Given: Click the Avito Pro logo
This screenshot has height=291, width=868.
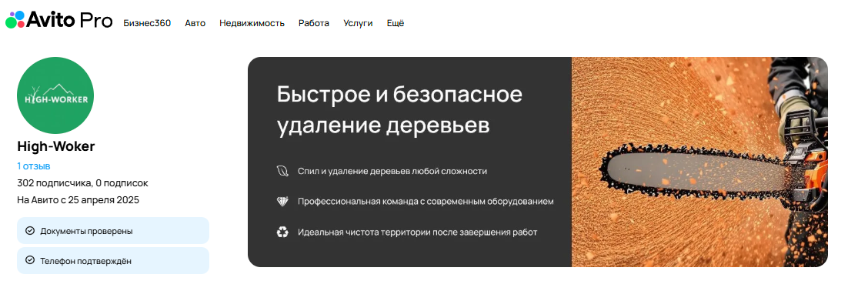Looking at the screenshot, I should [58, 21].
